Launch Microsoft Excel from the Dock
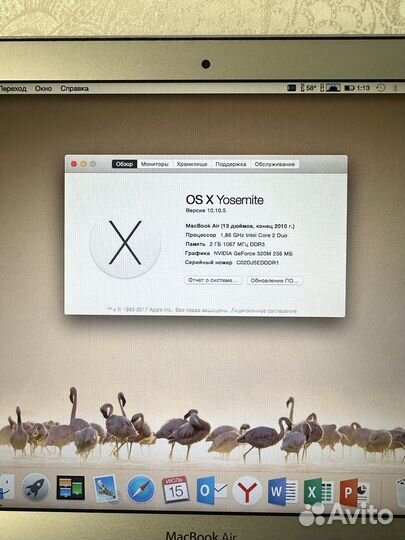 click(x=318, y=492)
